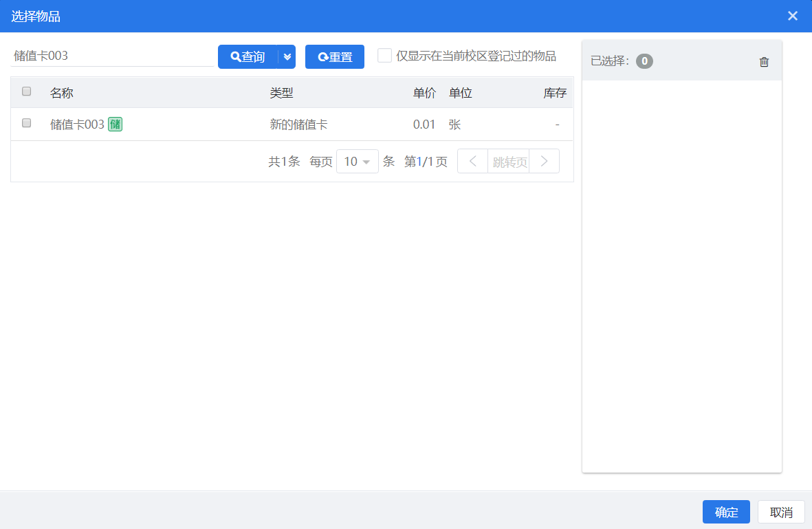The width and height of the screenshot is (812, 529).
Task: Click the 类型 column header
Action: [281, 93]
